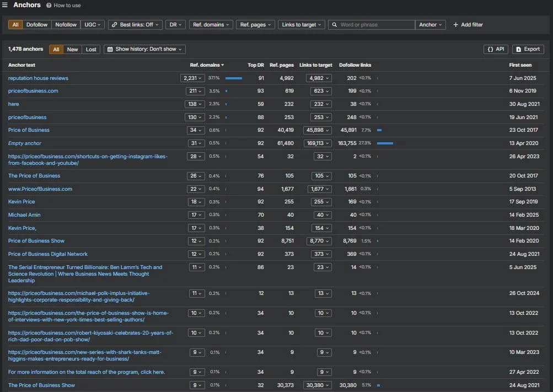This screenshot has width=553, height=392.
Task: Open anchor Serial Entrepreneur Turned Billionaire
Action: click(85, 274)
